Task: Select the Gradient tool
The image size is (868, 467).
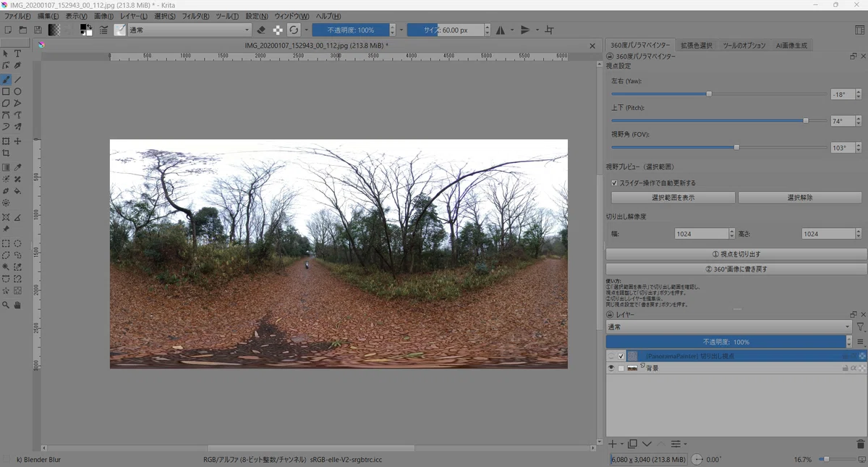Action: point(6,167)
